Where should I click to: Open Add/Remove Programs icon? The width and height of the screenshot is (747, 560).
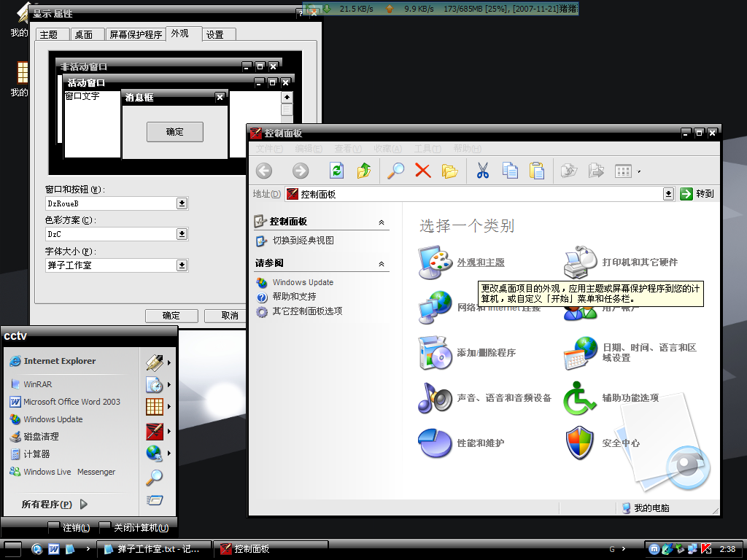pyautogui.click(x=435, y=352)
